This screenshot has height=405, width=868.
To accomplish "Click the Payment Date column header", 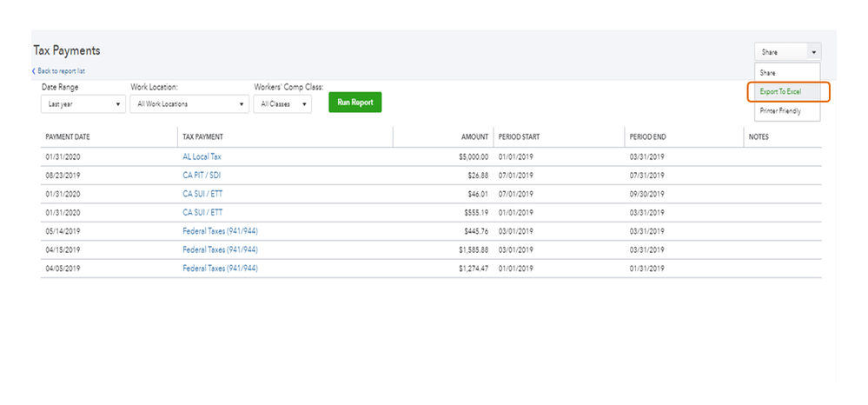I will point(68,137).
